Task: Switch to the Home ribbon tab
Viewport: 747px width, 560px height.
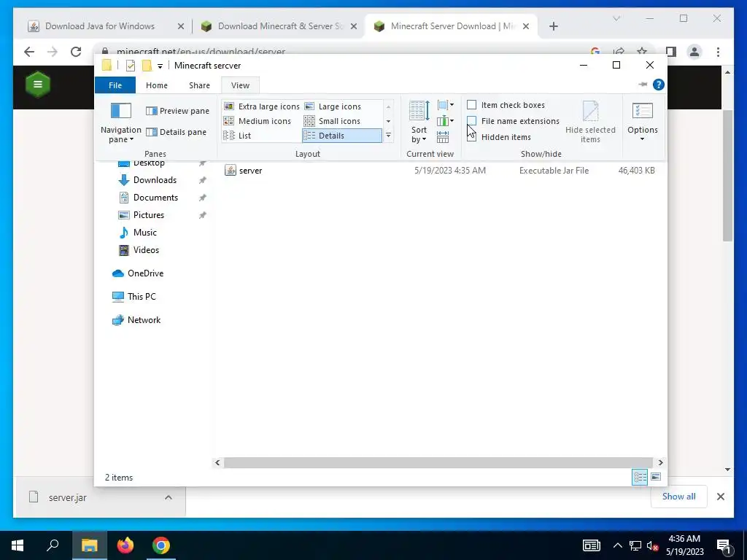Action: click(157, 85)
